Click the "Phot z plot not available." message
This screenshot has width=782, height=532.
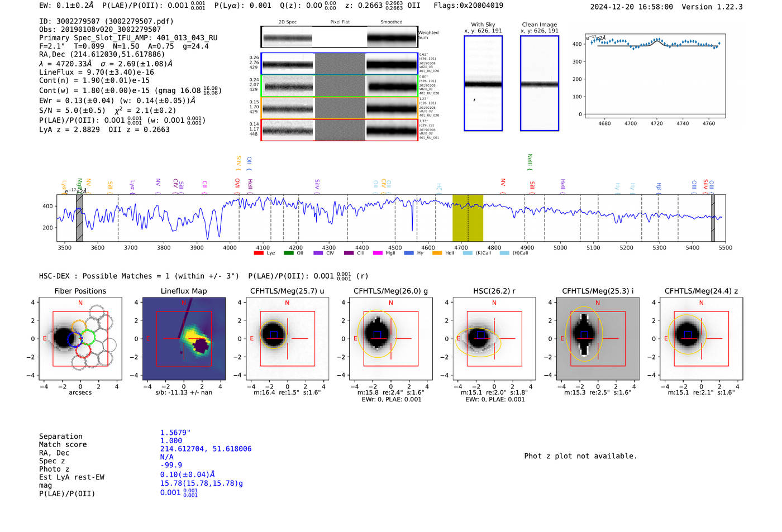tap(580, 456)
